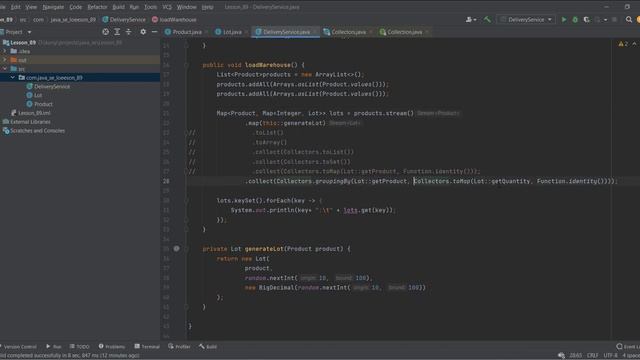
Task: Open the Build menu
Action: coord(118,7)
